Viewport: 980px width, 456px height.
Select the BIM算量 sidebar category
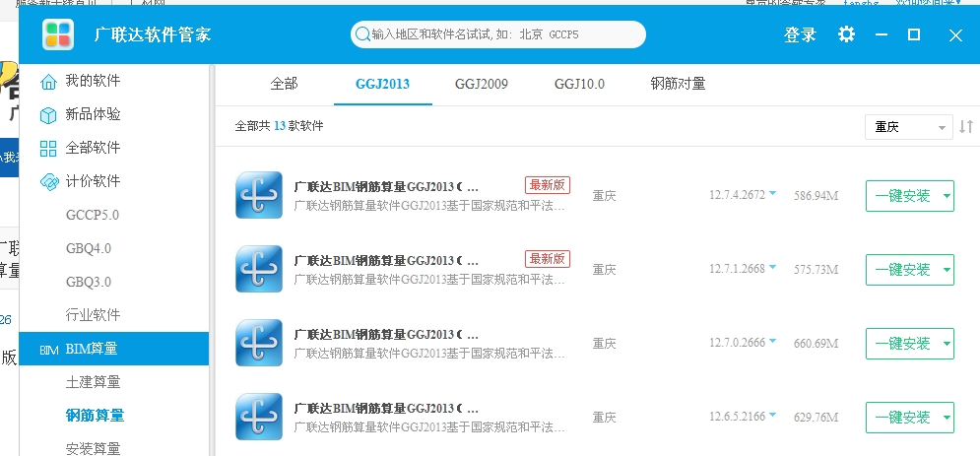(x=114, y=350)
